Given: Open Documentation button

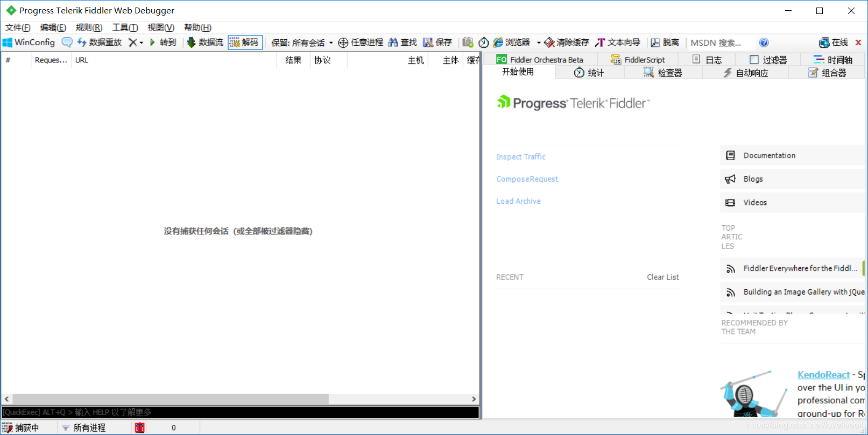Looking at the screenshot, I should coord(793,155).
